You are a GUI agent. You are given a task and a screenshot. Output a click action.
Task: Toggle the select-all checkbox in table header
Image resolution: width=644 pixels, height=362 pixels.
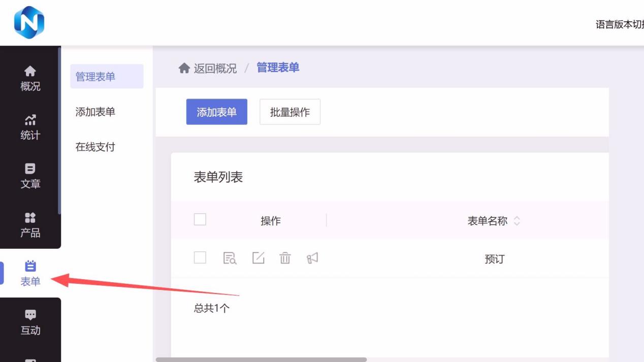point(200,219)
